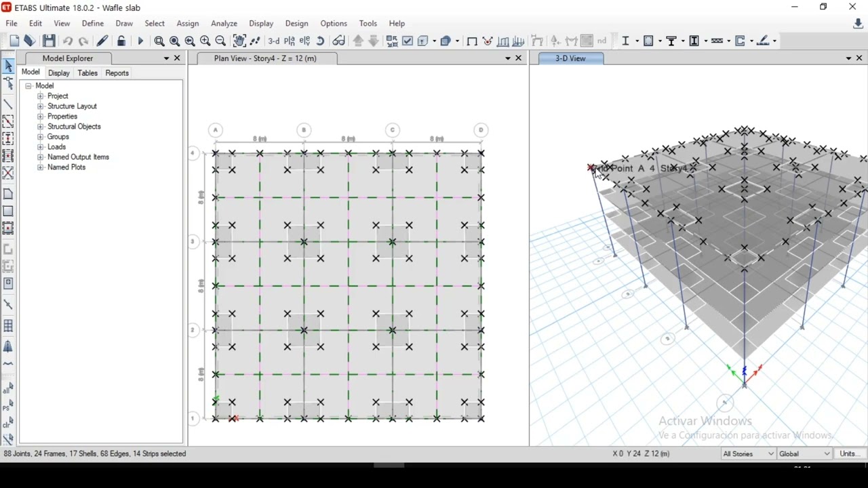
Task: Open Set Display Options checkmark icon
Action: (408, 41)
